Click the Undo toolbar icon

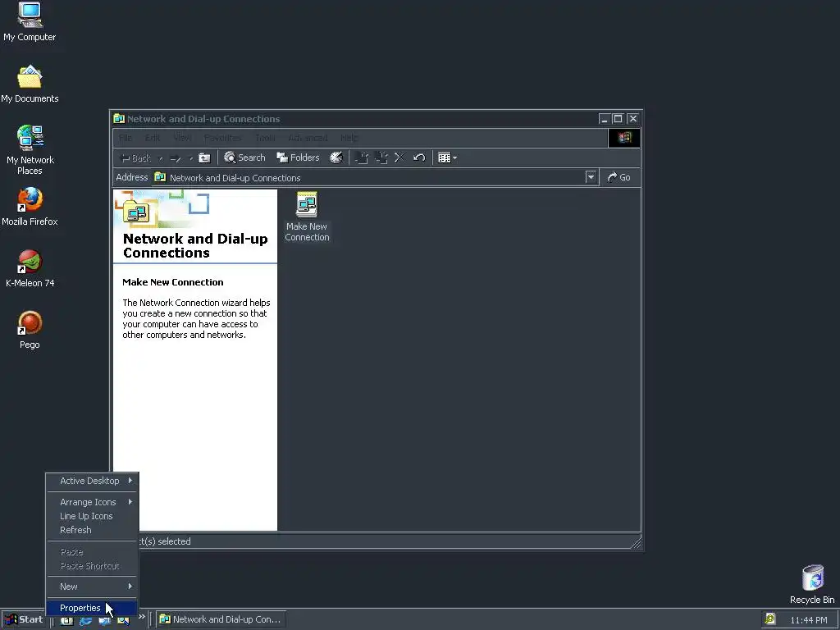tap(419, 157)
